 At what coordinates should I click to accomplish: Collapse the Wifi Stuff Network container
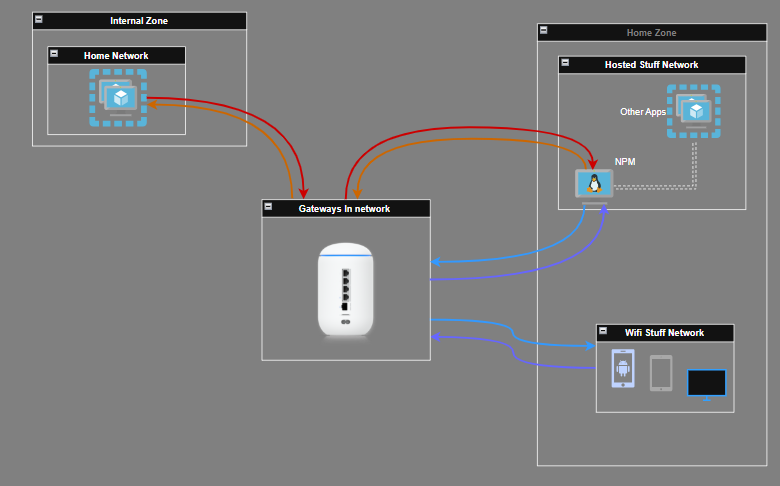tap(603, 330)
